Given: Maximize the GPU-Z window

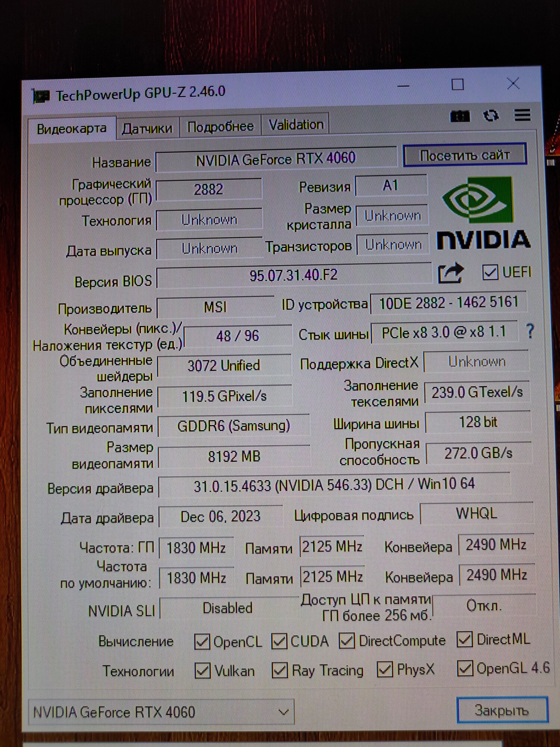Looking at the screenshot, I should 458,85.
